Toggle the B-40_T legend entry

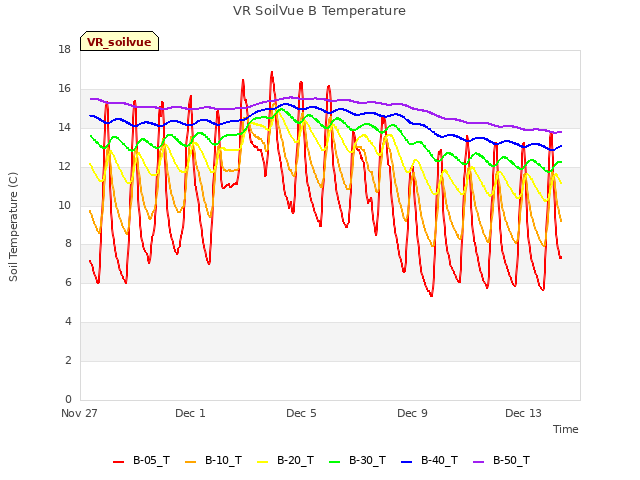[429, 460]
